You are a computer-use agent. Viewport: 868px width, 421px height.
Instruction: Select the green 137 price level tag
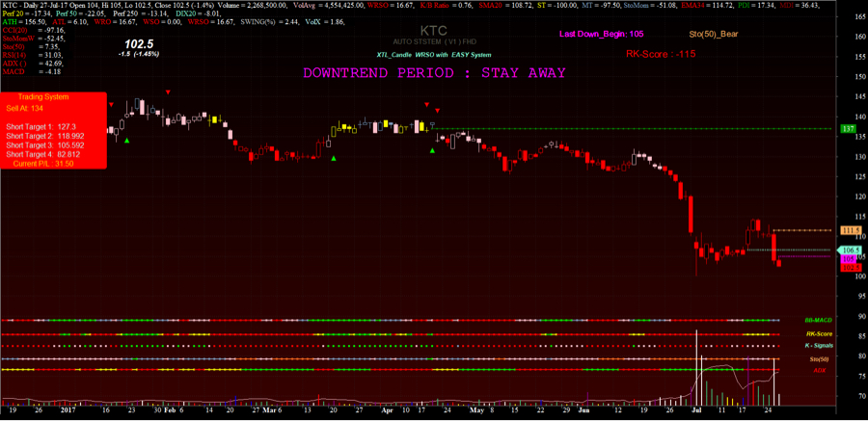tap(848, 128)
